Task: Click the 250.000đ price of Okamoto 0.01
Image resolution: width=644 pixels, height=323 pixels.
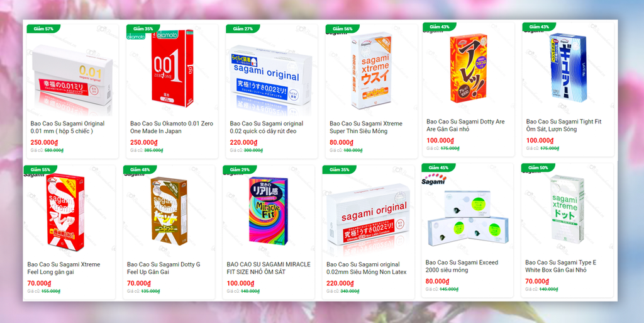Action: coord(144,142)
